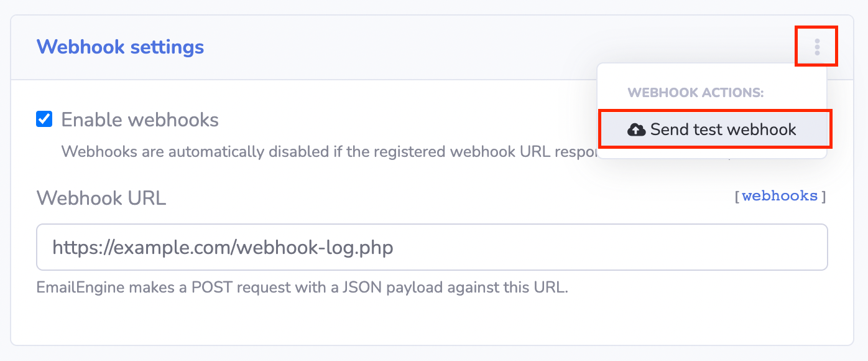This screenshot has height=361, width=868.
Task: Click the closing bracket after webhooks link
Action: pyautogui.click(x=824, y=197)
